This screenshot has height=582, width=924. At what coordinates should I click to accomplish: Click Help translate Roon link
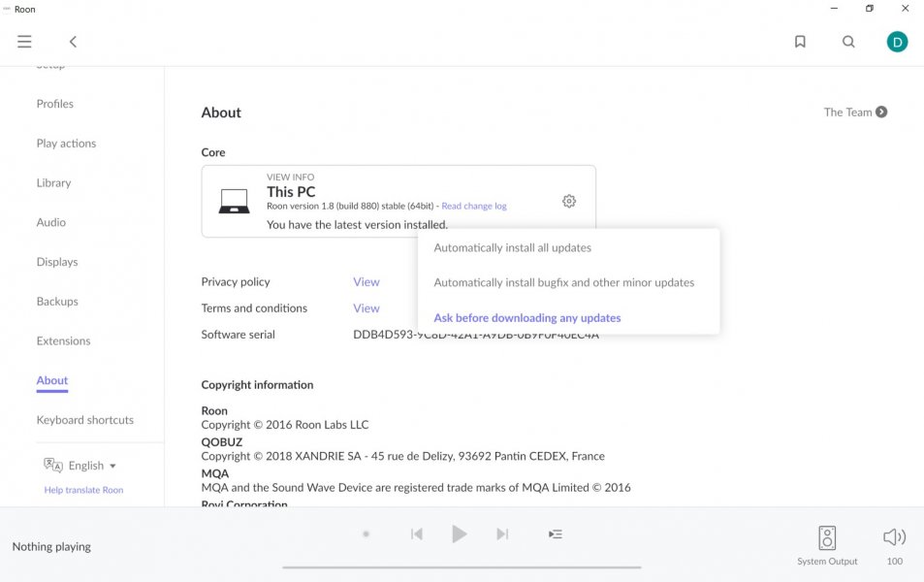[83, 490]
